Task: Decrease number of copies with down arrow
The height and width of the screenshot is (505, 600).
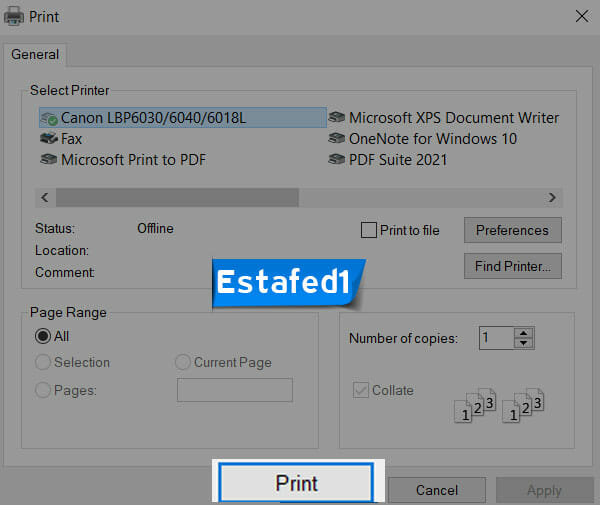Action: click(x=523, y=343)
